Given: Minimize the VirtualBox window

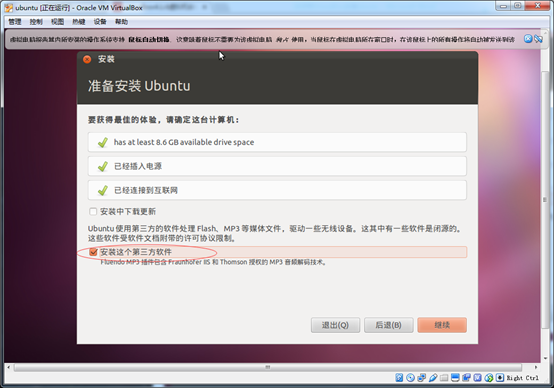Looking at the screenshot, I should tap(504, 6).
